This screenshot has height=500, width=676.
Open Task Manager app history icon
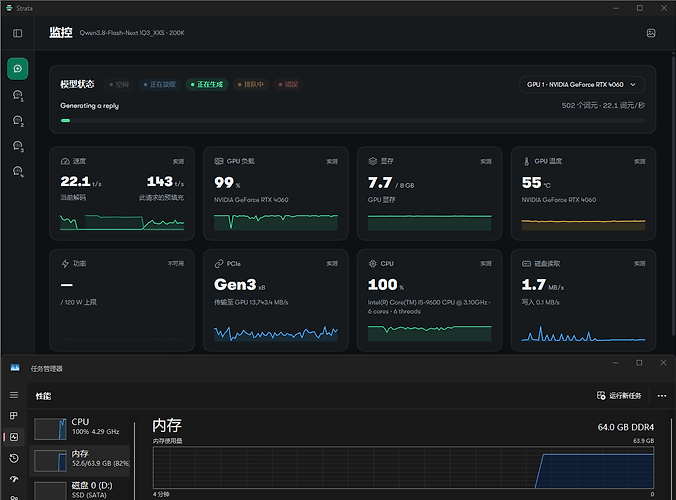click(14, 458)
